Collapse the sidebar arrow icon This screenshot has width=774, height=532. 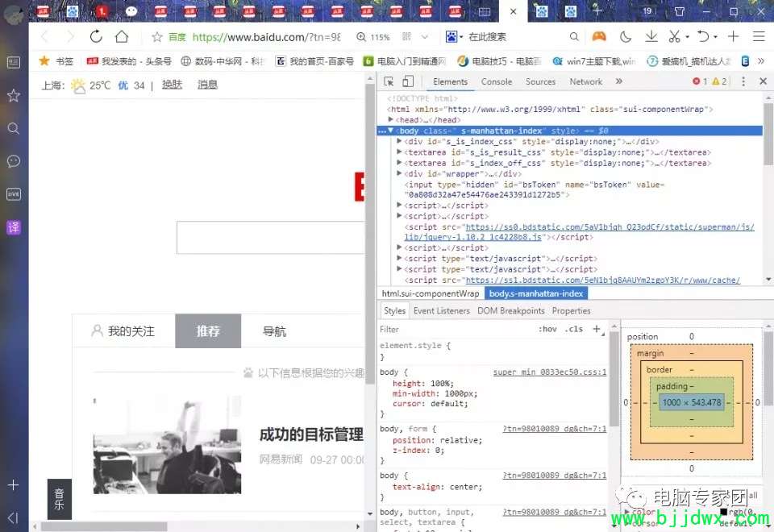coord(14,517)
